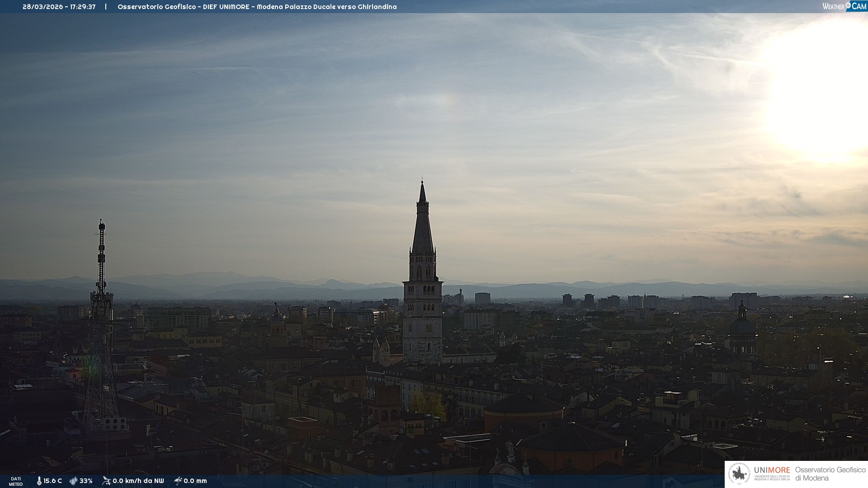Click the DATI METEO label
Image resolution: width=868 pixels, height=488 pixels.
(16, 481)
